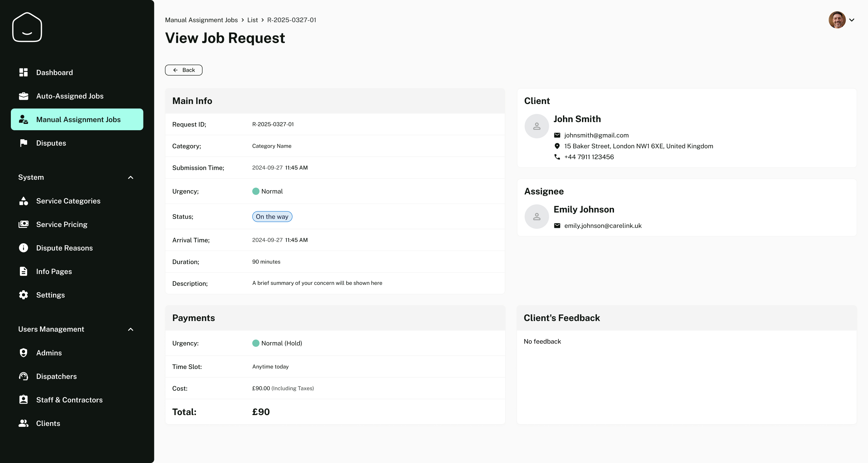Screen dimensions: 868x463
Task: Click the List breadcrumb link
Action: click(252, 20)
